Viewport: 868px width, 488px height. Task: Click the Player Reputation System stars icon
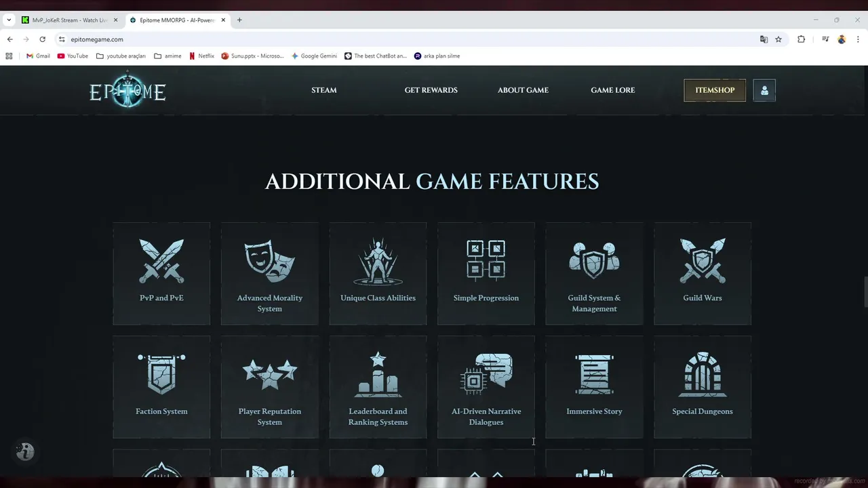[270, 374]
